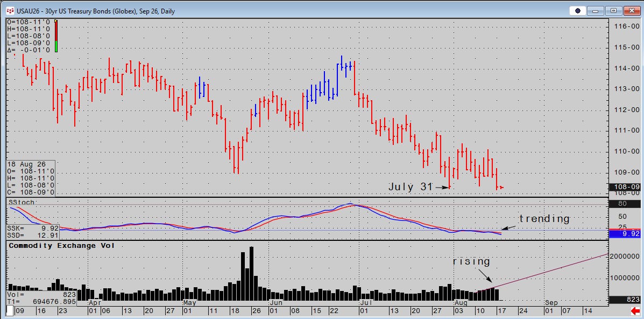Click the white box left of date axis
Viewport: 644px width, 319px height.
coord(10,310)
